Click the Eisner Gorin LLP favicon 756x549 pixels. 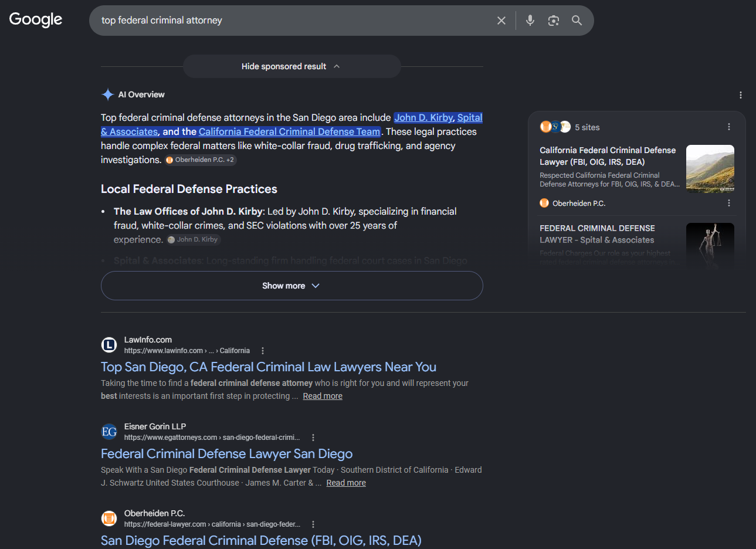tap(110, 432)
